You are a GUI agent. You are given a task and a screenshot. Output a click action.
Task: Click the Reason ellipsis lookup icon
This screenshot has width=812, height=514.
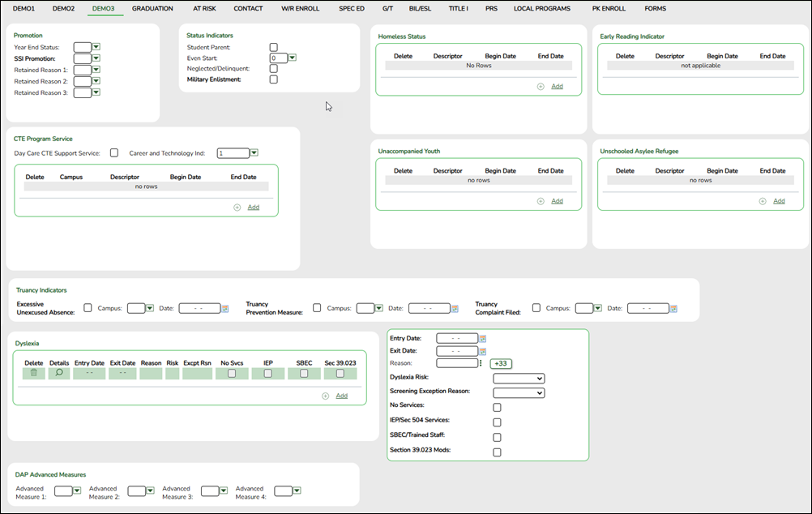pyautogui.click(x=481, y=364)
